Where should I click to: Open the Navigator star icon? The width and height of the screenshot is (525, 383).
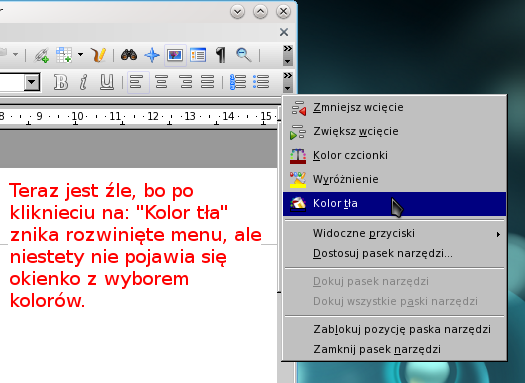[152, 55]
